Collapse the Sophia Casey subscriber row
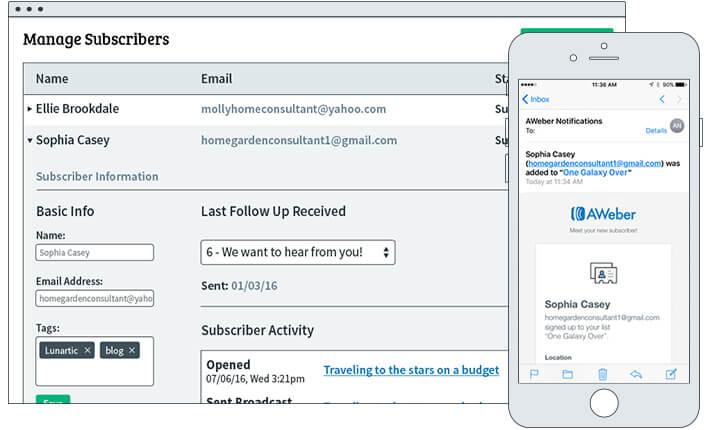This screenshot has width=712, height=430. (30, 140)
